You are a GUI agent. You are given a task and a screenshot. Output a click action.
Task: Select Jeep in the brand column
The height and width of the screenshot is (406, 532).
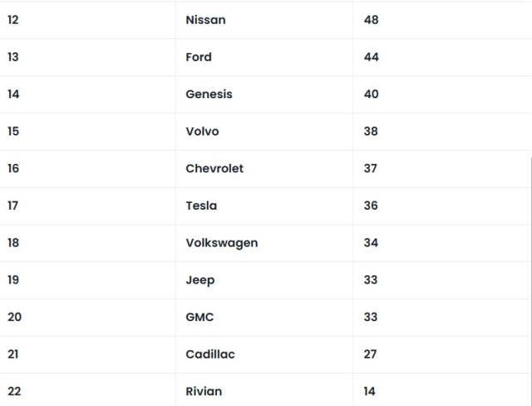tap(199, 280)
